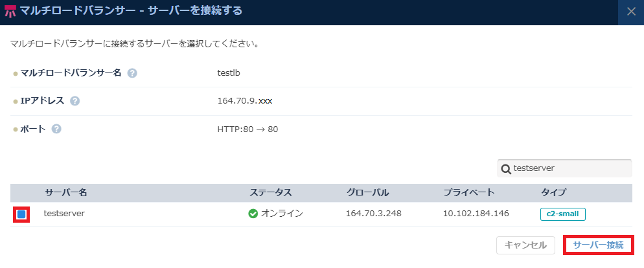Click the c2-small type badge

[562, 214]
